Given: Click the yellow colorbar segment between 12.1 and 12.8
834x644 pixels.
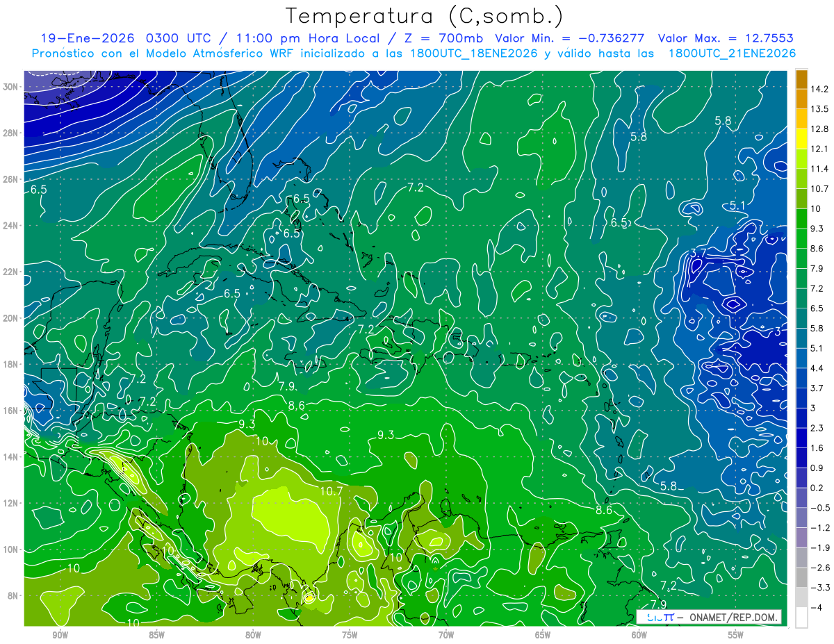Looking at the screenshot, I should pyautogui.click(x=801, y=139).
